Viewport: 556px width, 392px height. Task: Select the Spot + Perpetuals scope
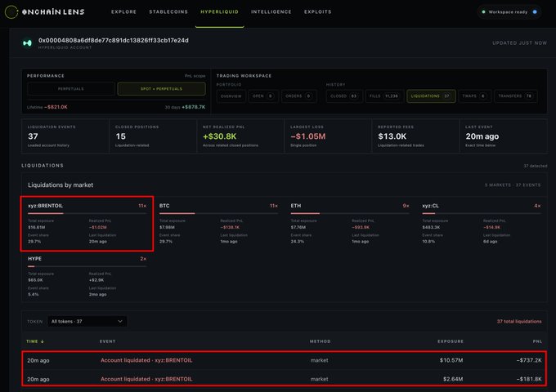click(161, 89)
